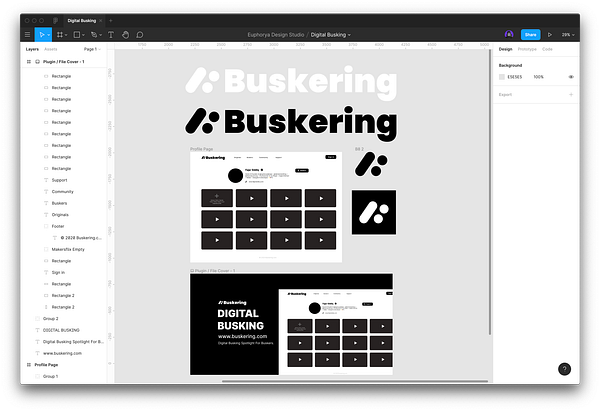Select the www.buskering.com text layer

tap(62, 353)
